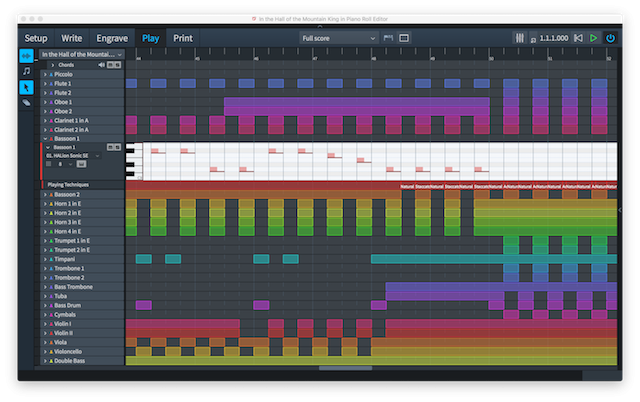The image size is (640, 402).
Task: Click the horizontal scrollbar at the bottom
Action: tap(345, 368)
